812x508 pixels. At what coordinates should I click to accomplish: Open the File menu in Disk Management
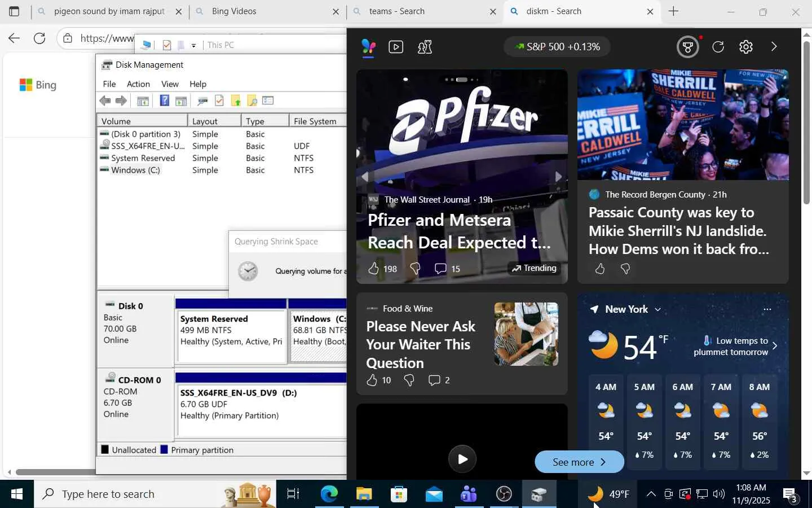109,84
